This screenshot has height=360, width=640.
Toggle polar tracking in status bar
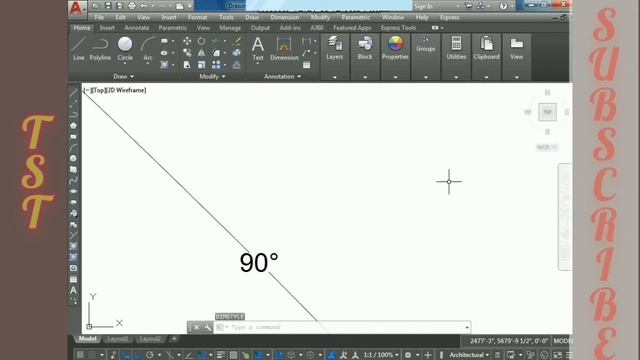tap(150, 355)
